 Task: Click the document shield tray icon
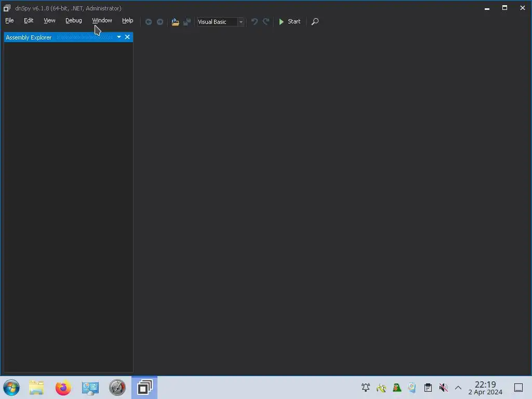click(412, 388)
